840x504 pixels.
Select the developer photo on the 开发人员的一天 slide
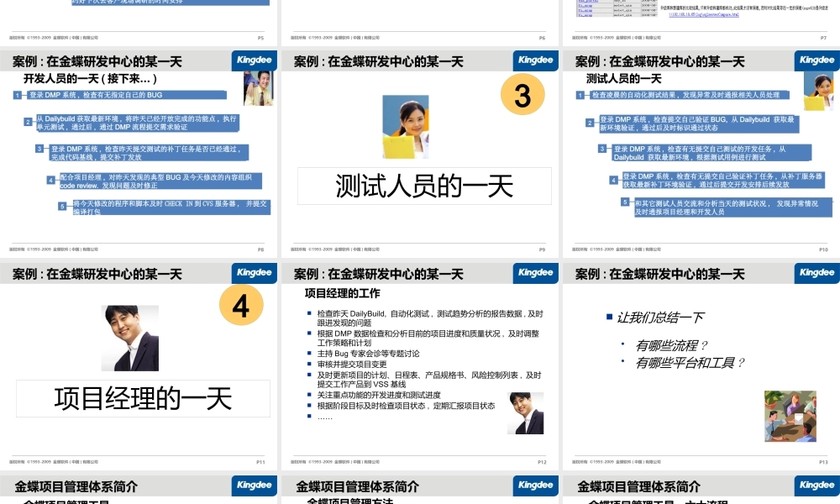[258, 88]
